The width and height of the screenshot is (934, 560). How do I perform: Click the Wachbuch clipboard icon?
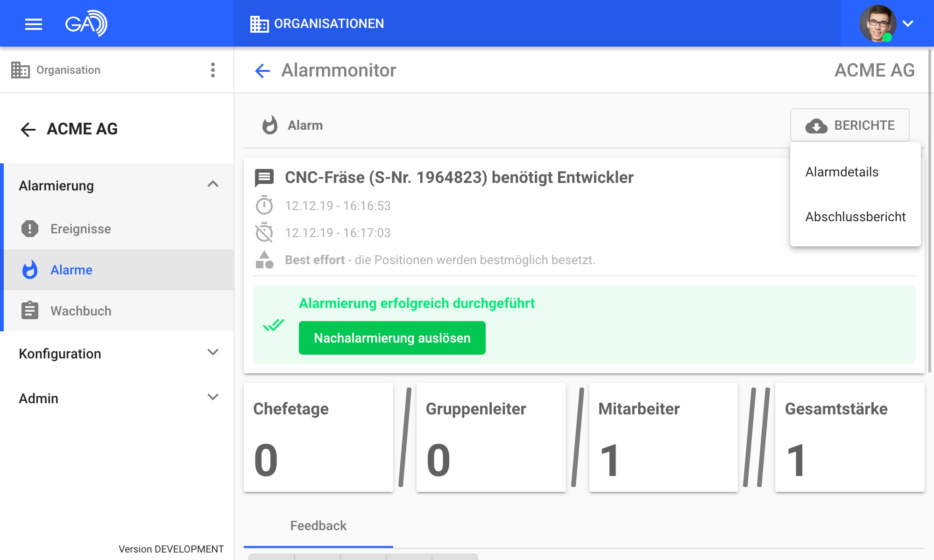click(30, 311)
